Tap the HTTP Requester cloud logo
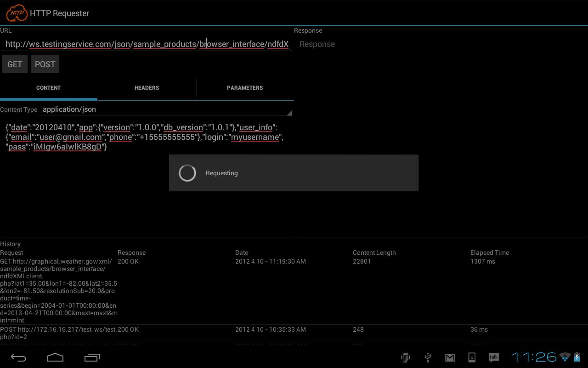588x368 pixels. 17,13
